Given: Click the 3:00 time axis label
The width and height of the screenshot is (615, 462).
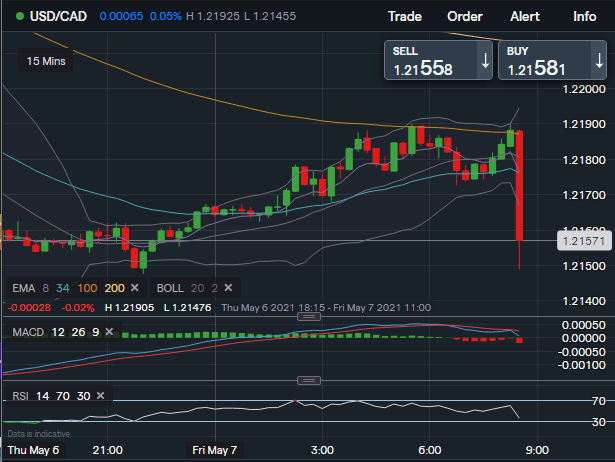Looking at the screenshot, I should pyautogui.click(x=322, y=450).
